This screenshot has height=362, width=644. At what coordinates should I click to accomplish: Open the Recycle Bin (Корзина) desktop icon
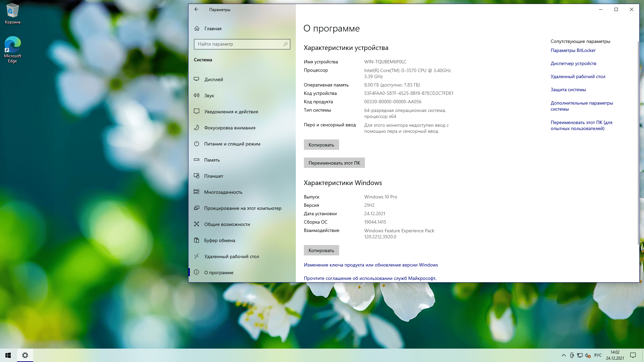(x=13, y=14)
